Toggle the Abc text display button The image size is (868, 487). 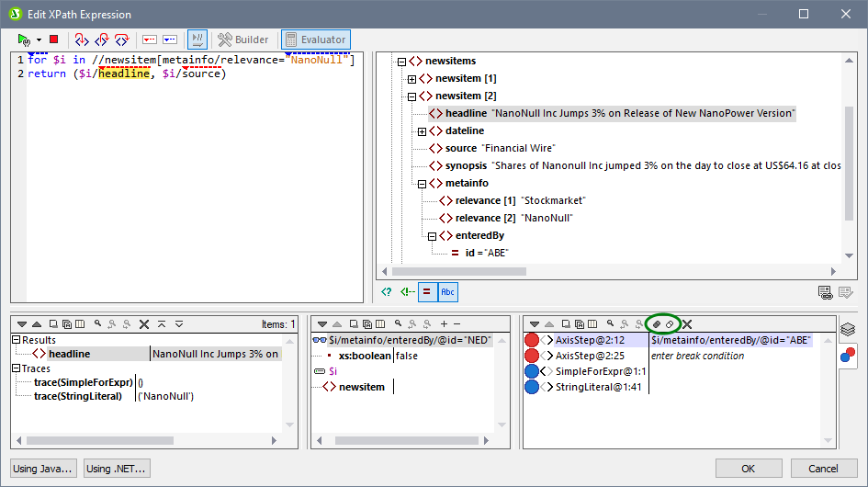(447, 292)
